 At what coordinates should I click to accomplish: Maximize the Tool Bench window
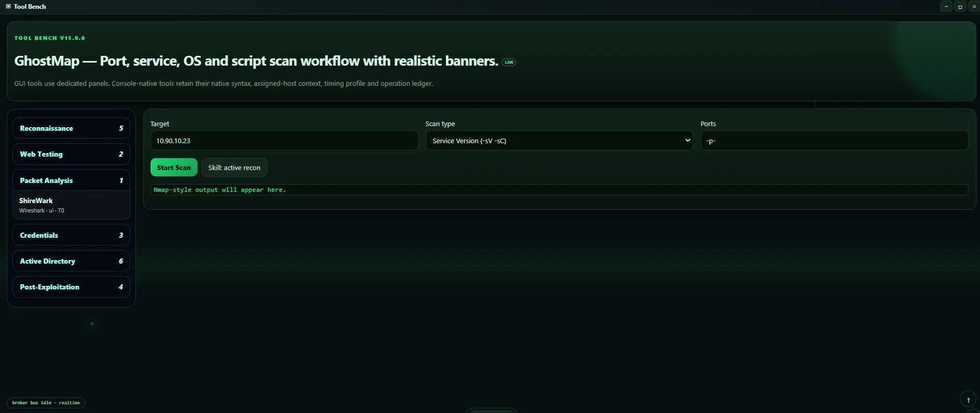point(960,6)
